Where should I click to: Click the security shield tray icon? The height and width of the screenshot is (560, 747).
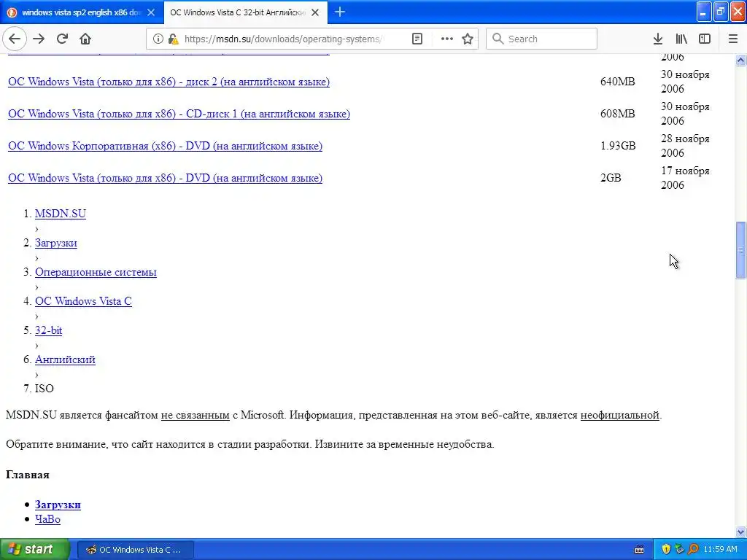point(666,550)
